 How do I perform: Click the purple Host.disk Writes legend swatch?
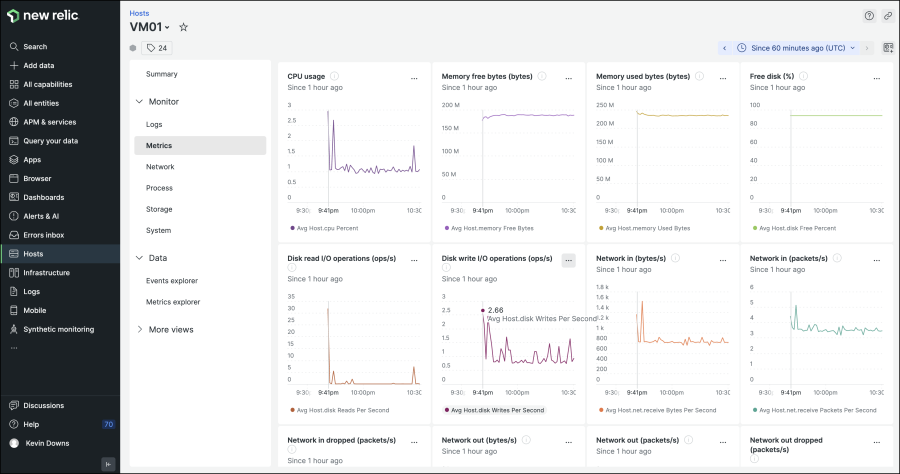point(445,410)
